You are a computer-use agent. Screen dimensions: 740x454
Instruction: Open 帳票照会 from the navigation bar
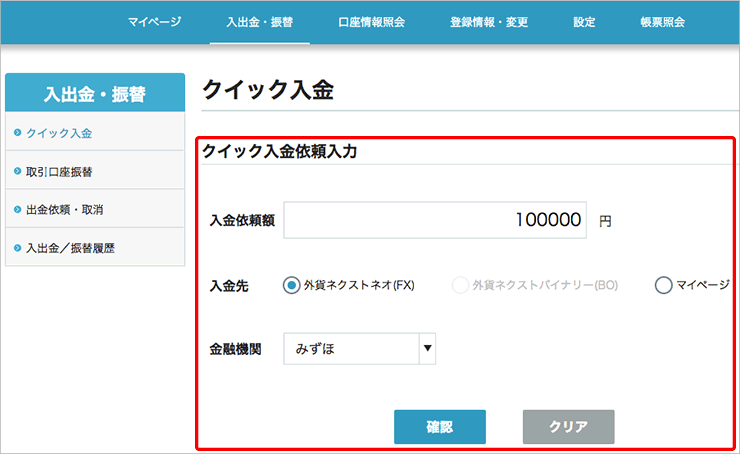[x=662, y=21]
